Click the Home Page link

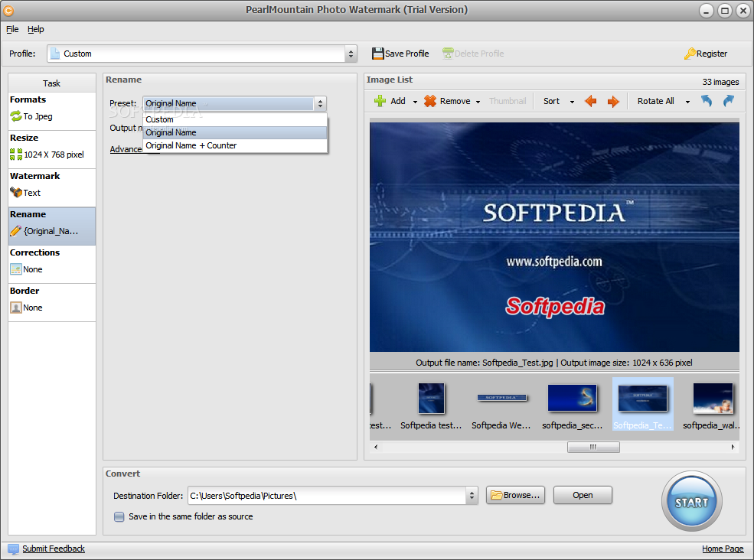[723, 549]
